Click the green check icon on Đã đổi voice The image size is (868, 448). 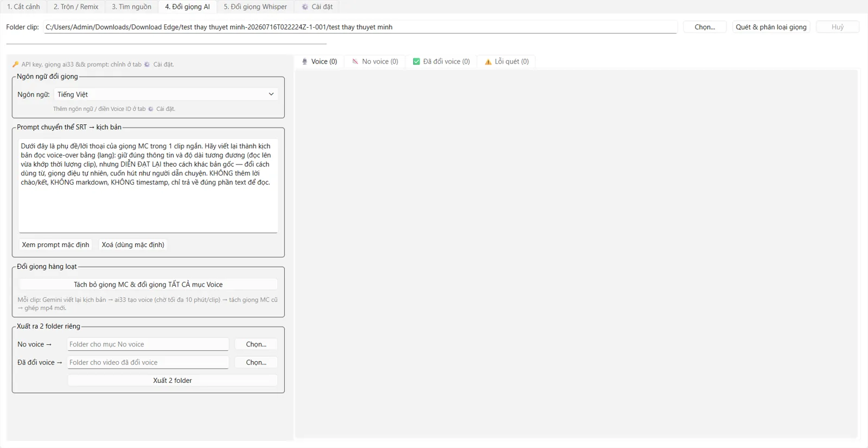coord(417,62)
